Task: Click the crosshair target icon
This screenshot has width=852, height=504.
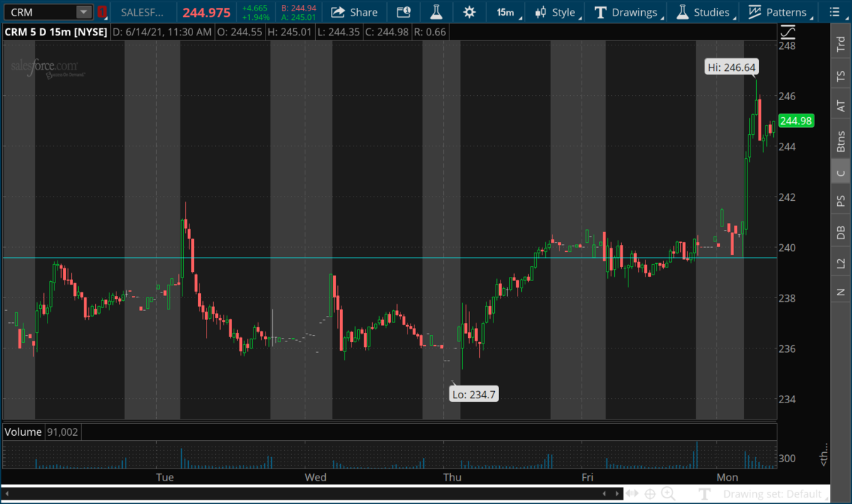Action: pyautogui.click(x=650, y=493)
